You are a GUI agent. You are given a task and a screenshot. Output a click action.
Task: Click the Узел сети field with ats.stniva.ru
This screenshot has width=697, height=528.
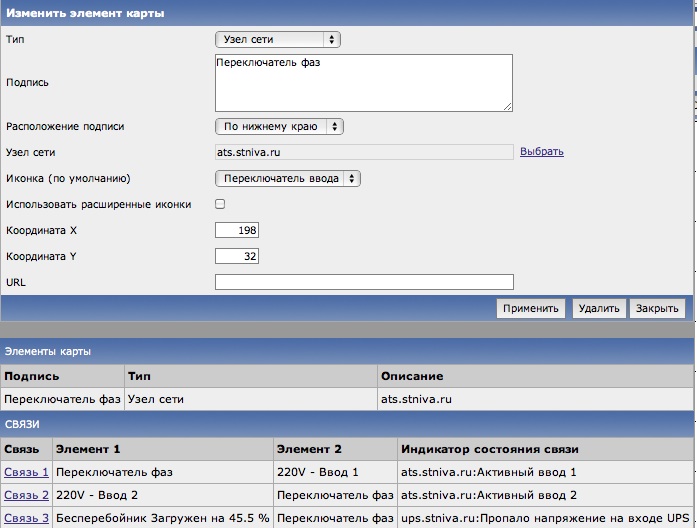363,152
